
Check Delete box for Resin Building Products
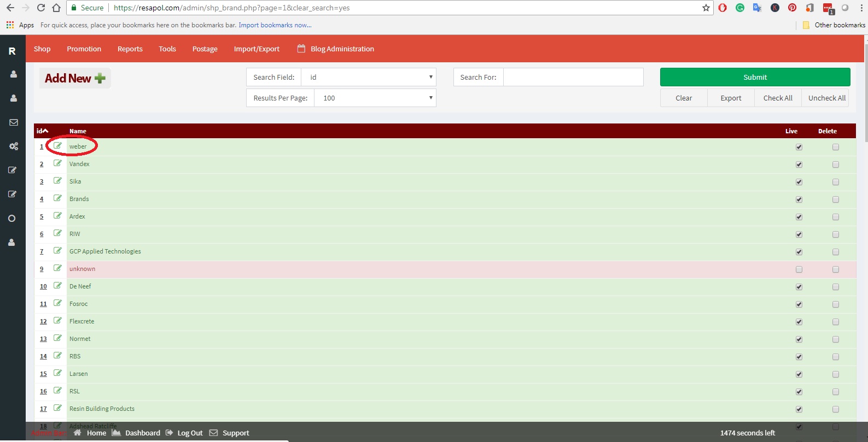tap(836, 409)
